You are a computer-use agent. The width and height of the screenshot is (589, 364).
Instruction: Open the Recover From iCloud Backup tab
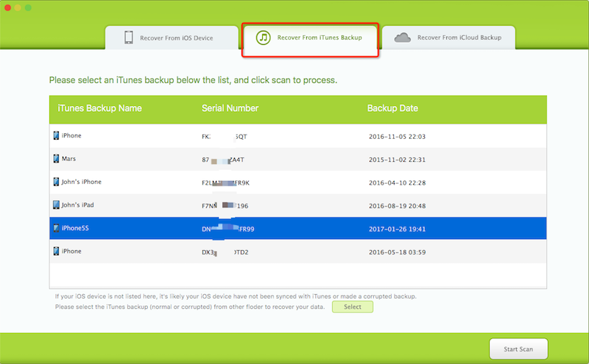[x=448, y=38]
